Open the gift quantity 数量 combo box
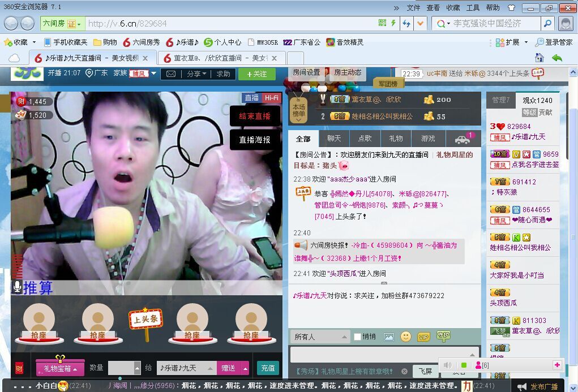This screenshot has width=578, height=392. (124, 368)
